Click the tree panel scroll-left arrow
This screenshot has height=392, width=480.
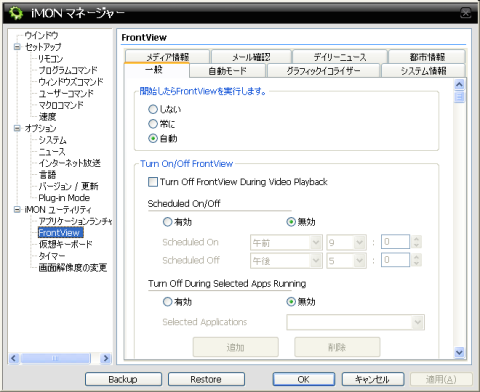click(x=13, y=358)
